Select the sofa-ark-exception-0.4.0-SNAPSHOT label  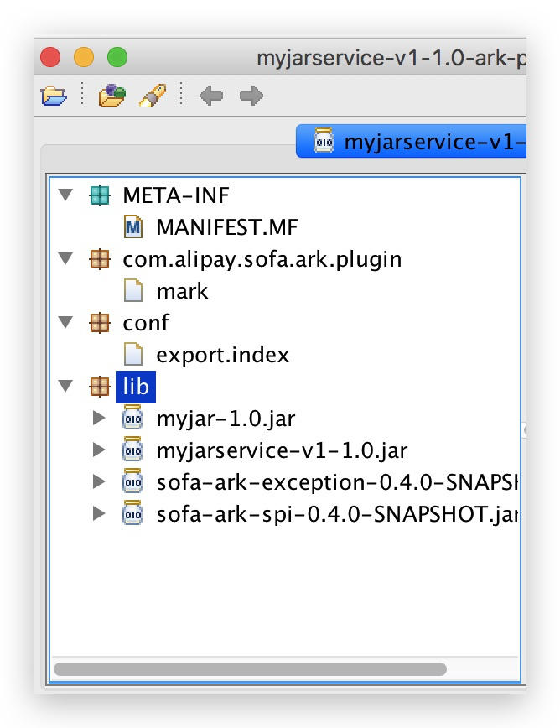pos(337,483)
